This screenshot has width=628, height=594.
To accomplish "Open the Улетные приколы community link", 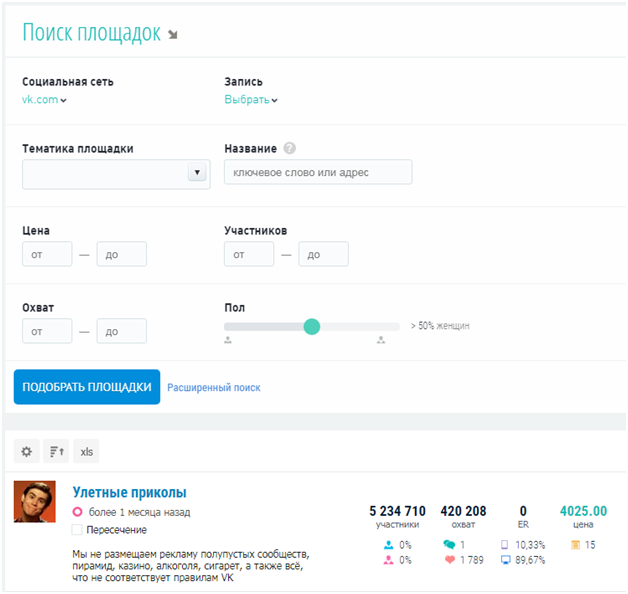I will click(x=129, y=492).
